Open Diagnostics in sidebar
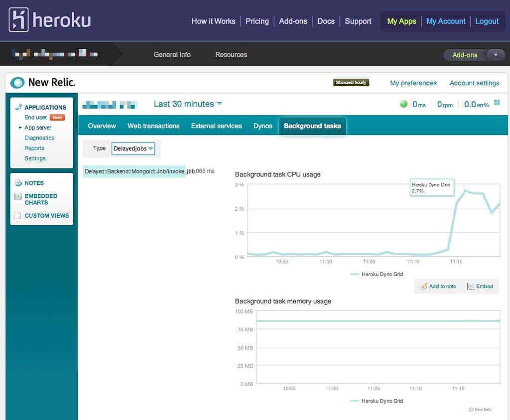The width and height of the screenshot is (510, 420). tap(39, 138)
